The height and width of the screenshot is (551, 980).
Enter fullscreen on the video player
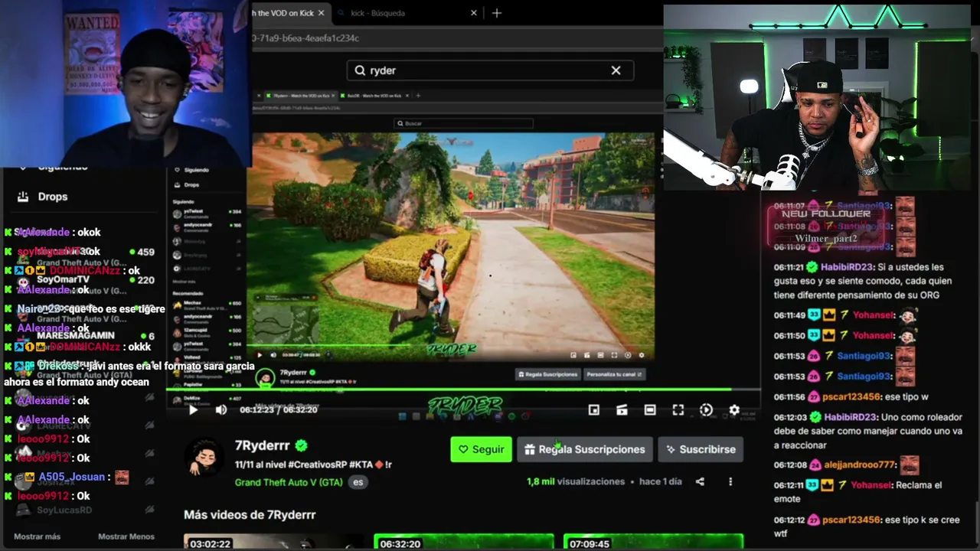(x=678, y=410)
